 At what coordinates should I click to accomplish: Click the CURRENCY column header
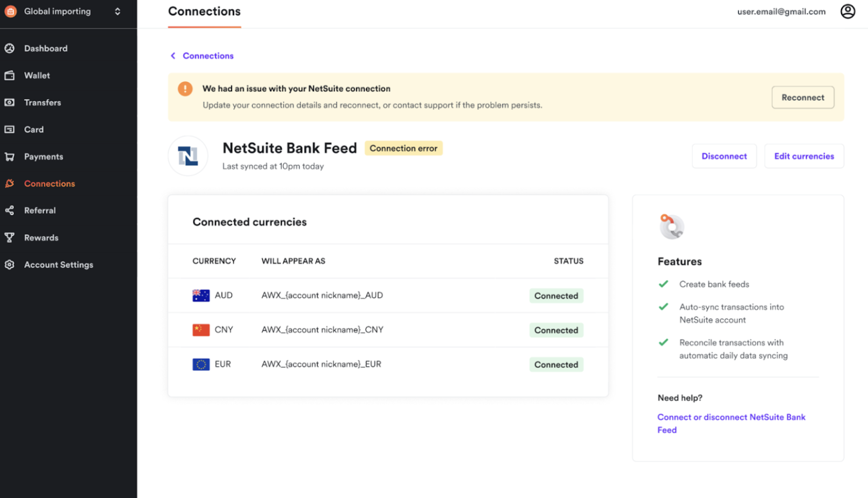coord(214,261)
